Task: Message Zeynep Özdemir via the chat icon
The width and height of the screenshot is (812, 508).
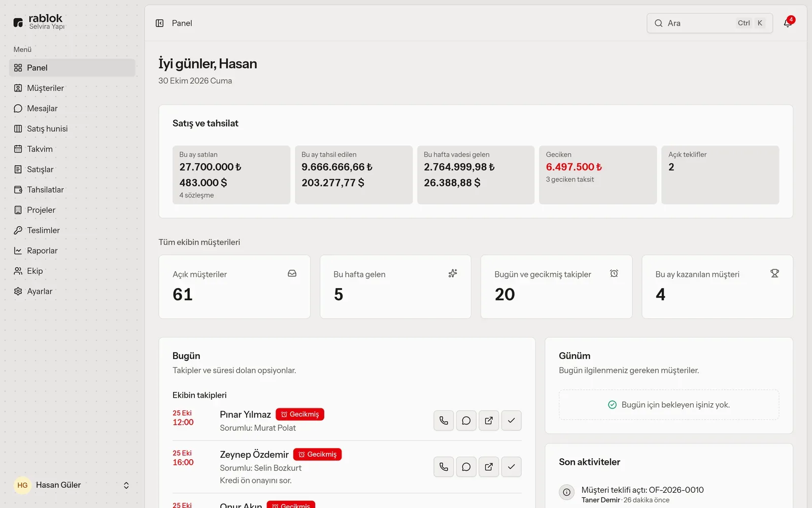Action: [466, 467]
